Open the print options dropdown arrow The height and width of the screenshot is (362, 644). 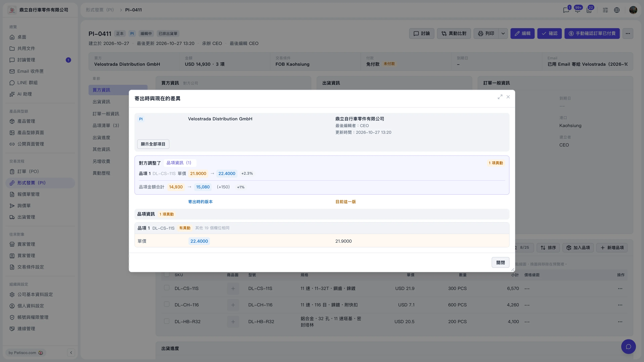coord(503,34)
